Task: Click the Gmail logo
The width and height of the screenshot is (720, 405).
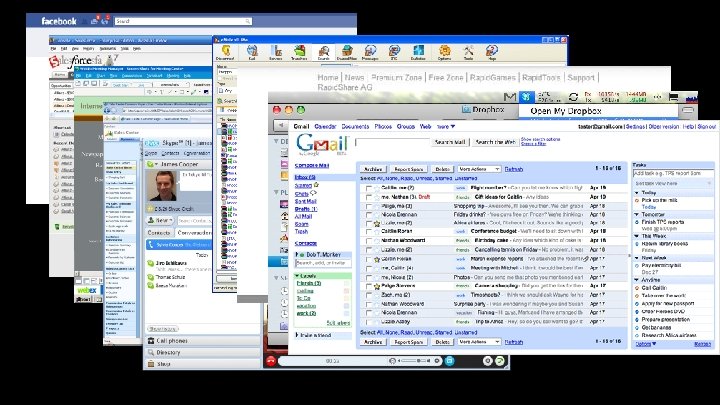Action: tap(322, 145)
